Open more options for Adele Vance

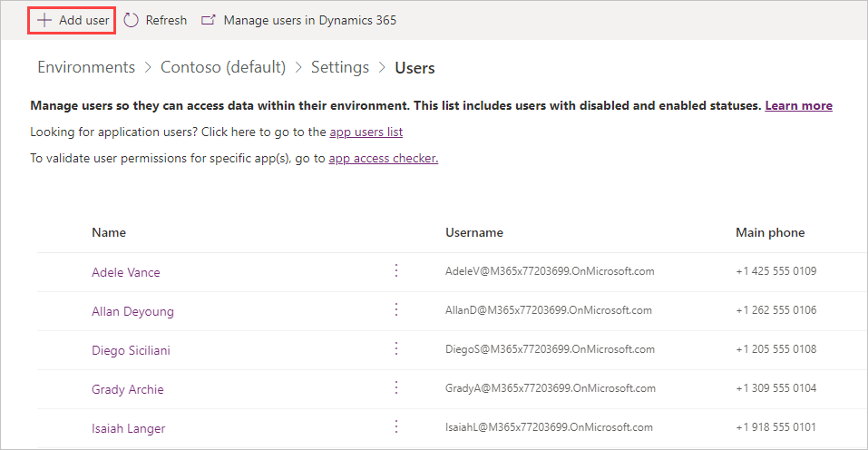[x=396, y=270]
